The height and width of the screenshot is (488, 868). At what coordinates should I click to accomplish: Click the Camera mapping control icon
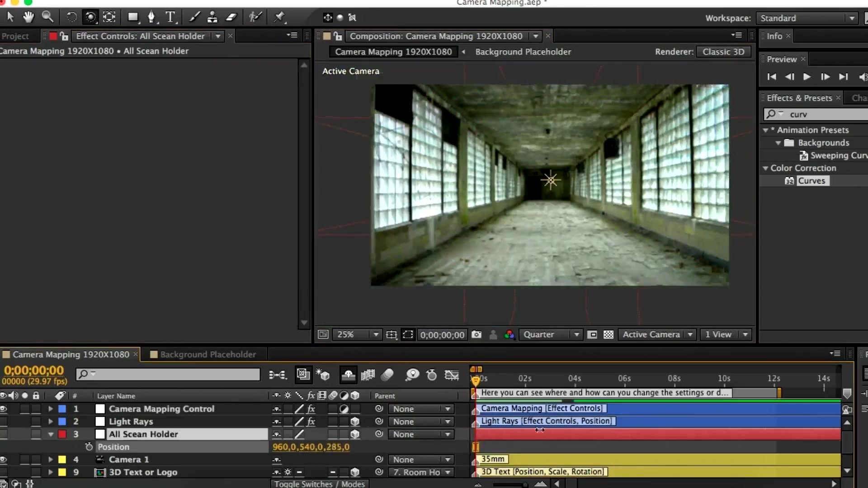99,408
